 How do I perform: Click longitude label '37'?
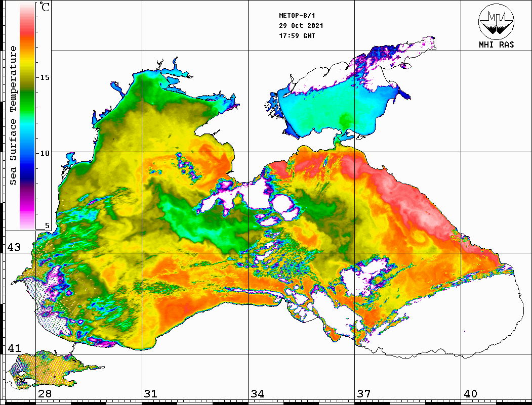point(364,394)
